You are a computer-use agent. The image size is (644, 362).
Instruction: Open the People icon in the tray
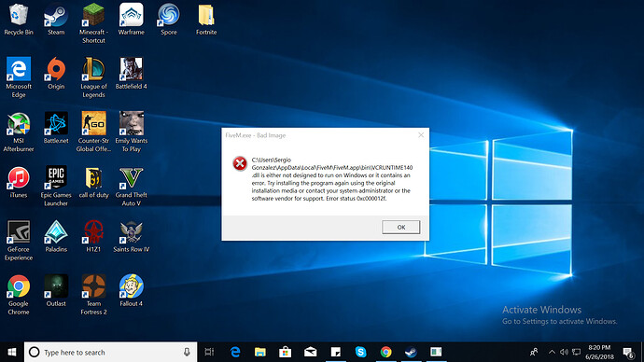coord(534,352)
